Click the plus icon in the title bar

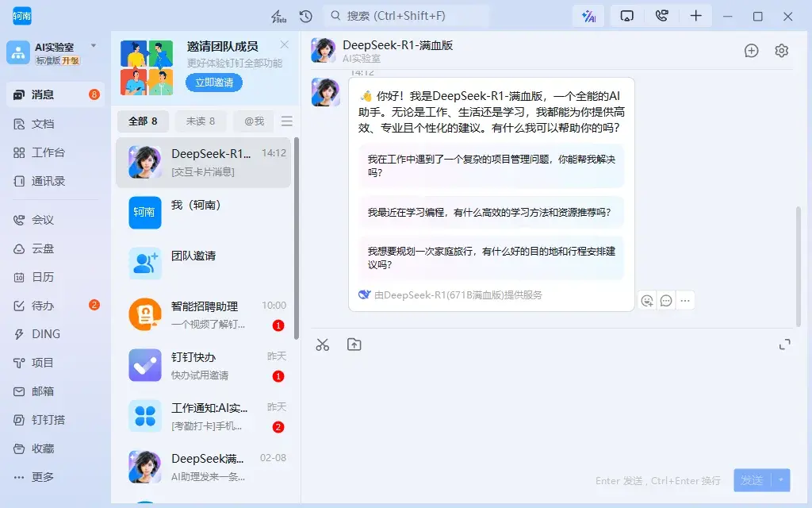click(x=696, y=16)
